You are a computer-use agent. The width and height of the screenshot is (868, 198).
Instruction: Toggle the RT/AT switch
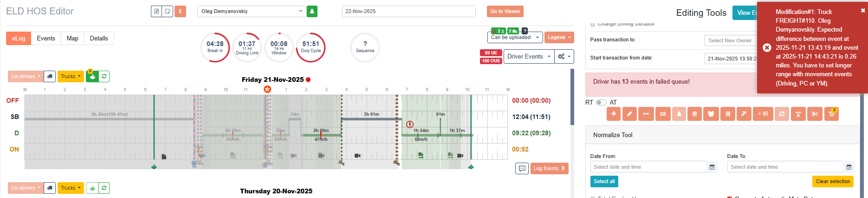(x=601, y=102)
